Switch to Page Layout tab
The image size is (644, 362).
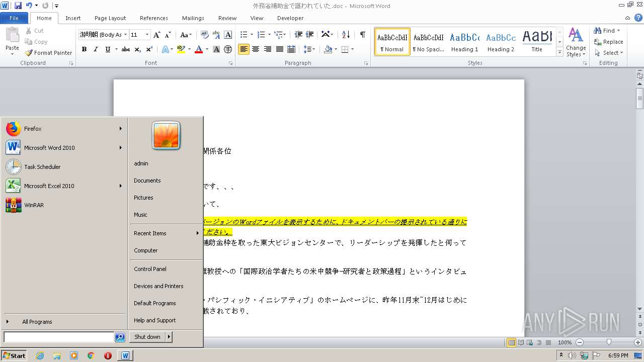point(110,18)
